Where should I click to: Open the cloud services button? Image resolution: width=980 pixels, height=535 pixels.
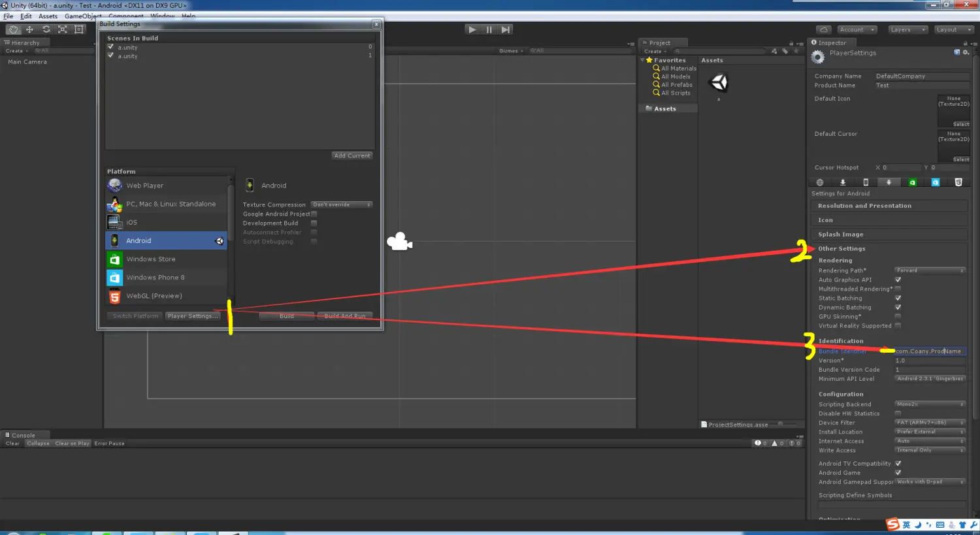click(824, 29)
